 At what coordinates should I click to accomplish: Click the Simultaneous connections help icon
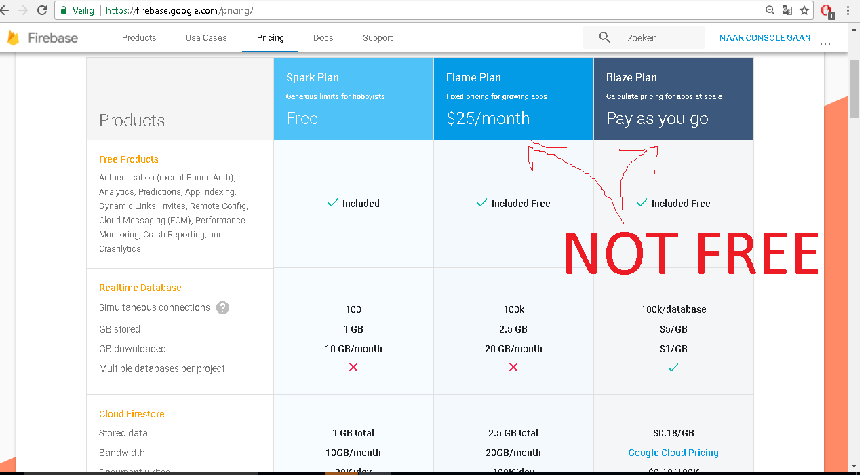point(222,307)
